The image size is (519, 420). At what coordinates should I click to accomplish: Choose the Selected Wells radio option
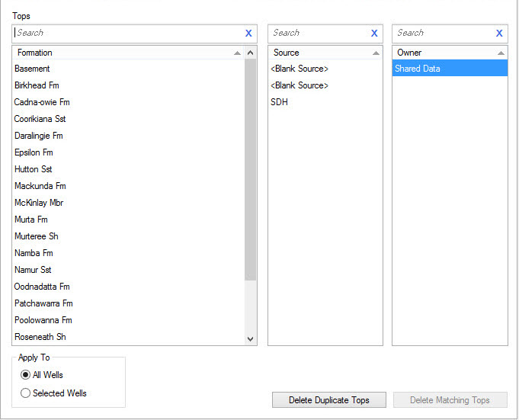26,393
